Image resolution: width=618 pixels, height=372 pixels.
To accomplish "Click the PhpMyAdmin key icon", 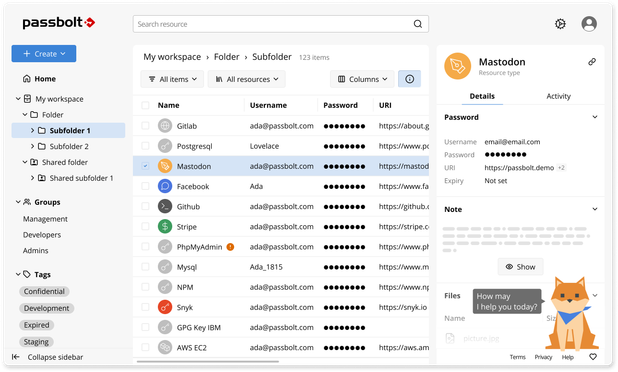I will pos(165,247).
